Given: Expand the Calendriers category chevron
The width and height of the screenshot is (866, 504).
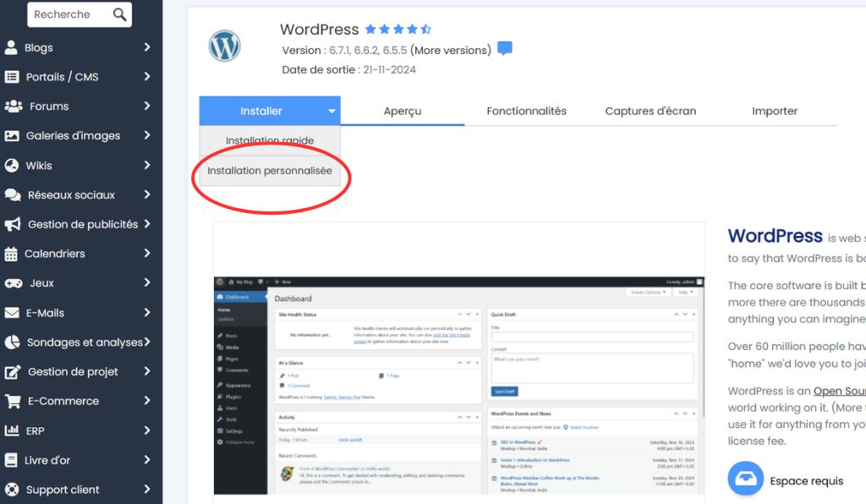Looking at the screenshot, I should pos(147,254).
